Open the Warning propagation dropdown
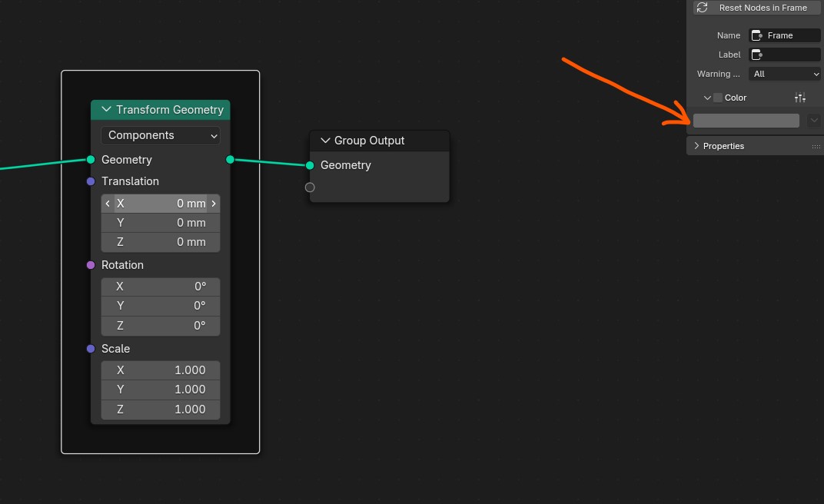Viewport: 824px width, 504px height. pyautogui.click(x=785, y=74)
